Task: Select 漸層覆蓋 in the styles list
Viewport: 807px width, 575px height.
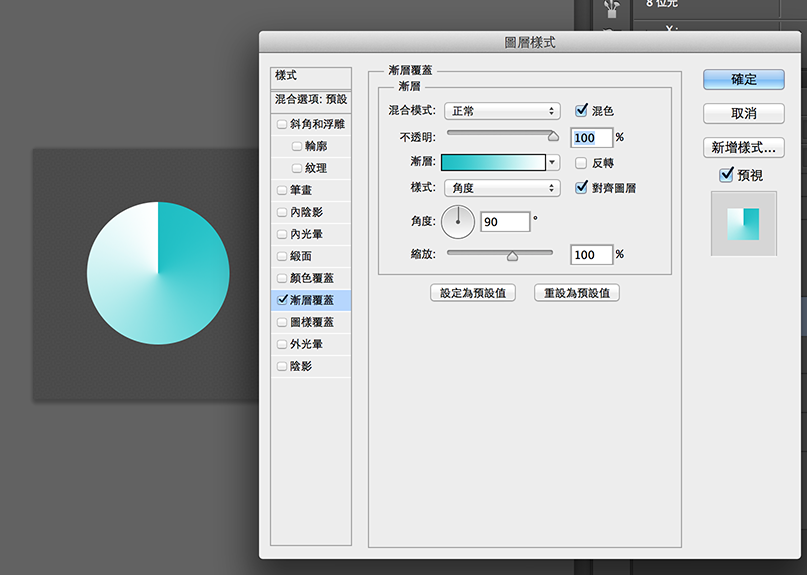Action: click(311, 300)
